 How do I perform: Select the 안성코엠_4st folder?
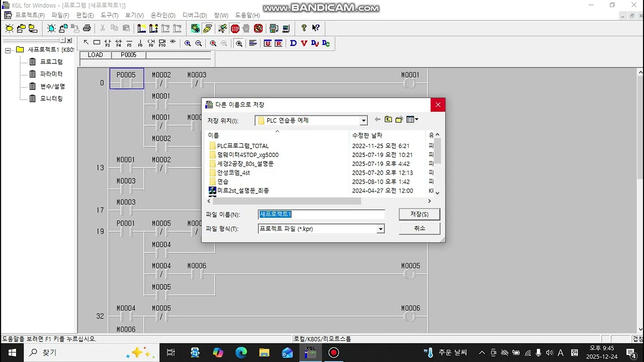coord(229,173)
